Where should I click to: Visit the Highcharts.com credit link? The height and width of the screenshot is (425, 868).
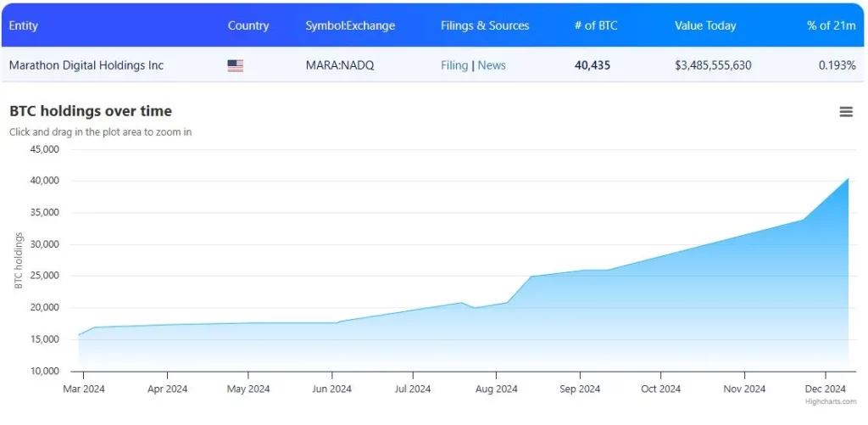(x=831, y=402)
